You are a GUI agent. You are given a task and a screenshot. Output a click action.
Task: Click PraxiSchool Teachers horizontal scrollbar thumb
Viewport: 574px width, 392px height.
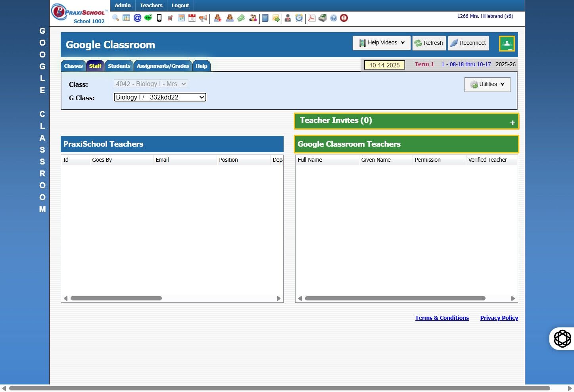tap(116, 298)
